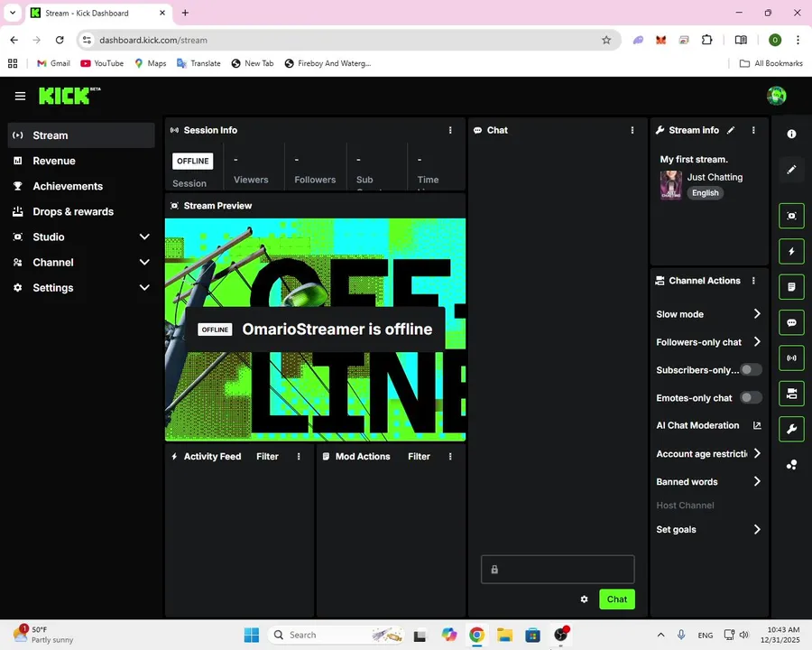
Task: Click the address bar URL
Action: (x=153, y=40)
